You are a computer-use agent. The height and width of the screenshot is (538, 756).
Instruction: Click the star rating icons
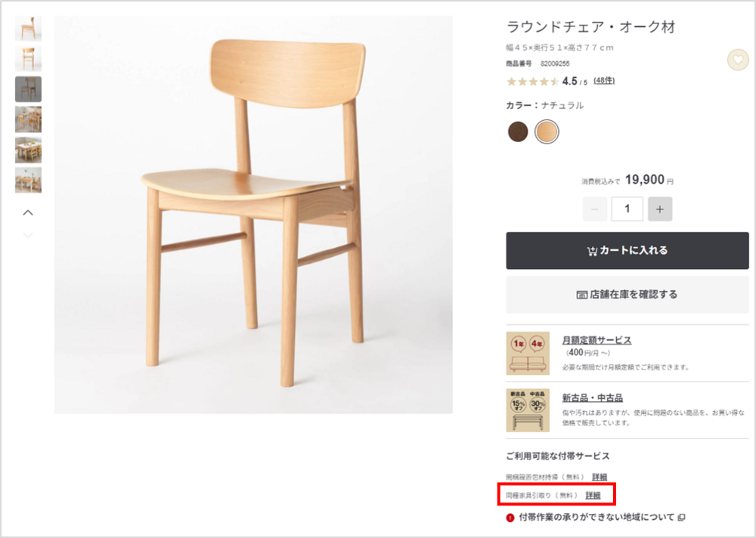pos(532,82)
